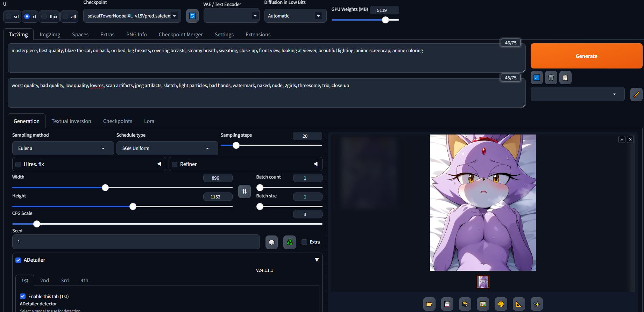Send image to img2img icon

click(483, 304)
